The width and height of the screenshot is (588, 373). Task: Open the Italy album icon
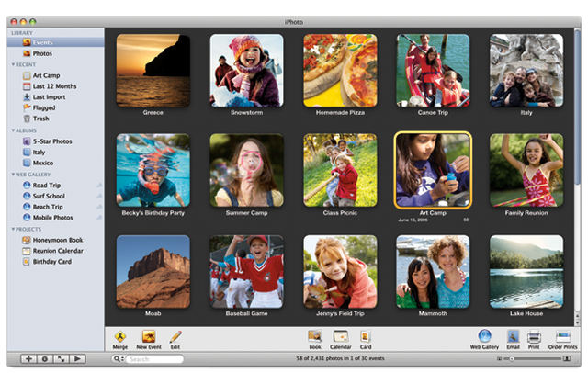click(x=27, y=153)
